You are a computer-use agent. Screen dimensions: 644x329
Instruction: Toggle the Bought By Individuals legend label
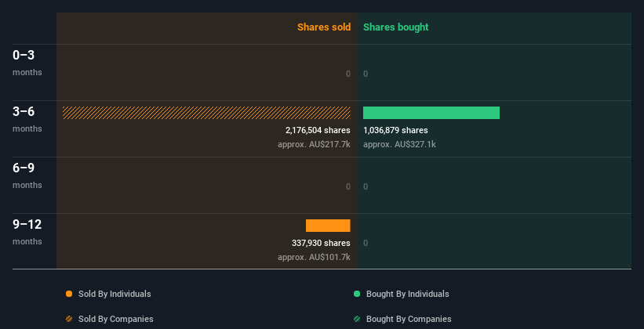pos(407,294)
